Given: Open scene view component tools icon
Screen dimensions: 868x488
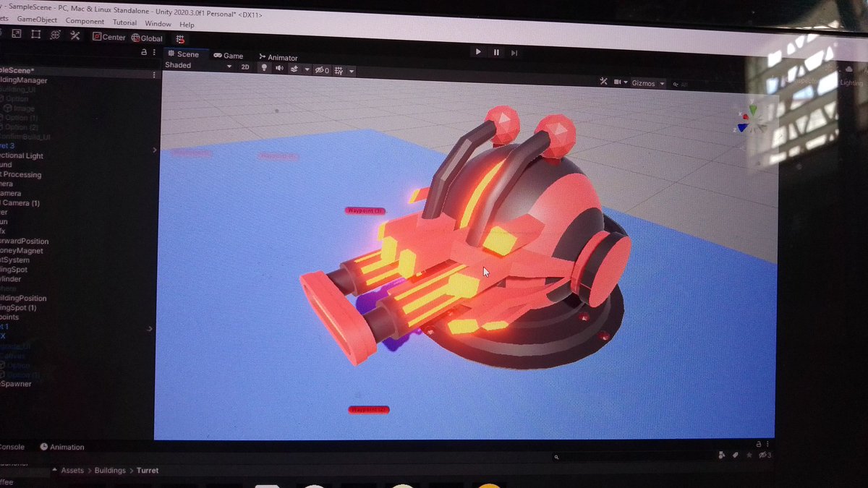Looking at the screenshot, I should click(x=604, y=82).
